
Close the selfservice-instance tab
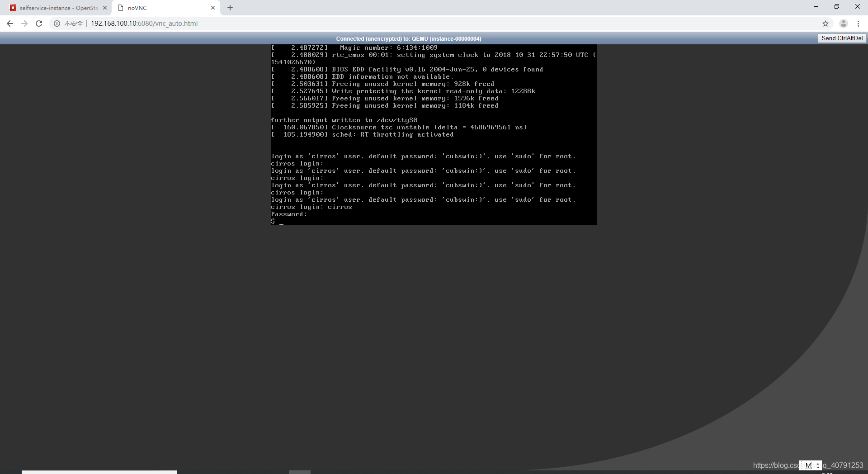pos(105,8)
